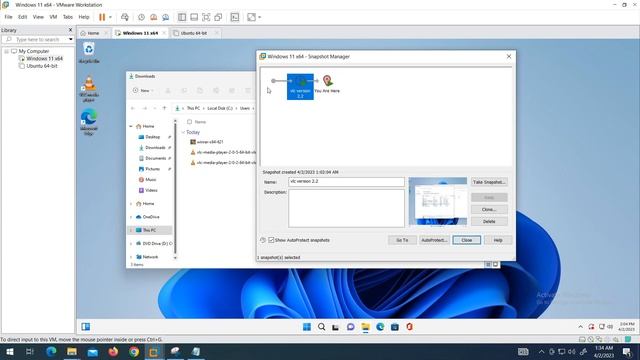The image size is (640, 360).
Task: Click the library search field
Action: (38, 40)
